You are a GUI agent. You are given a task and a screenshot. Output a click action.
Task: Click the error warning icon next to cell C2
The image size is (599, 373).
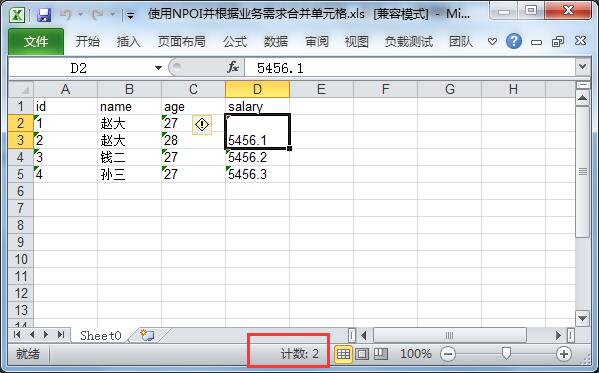[x=202, y=125]
